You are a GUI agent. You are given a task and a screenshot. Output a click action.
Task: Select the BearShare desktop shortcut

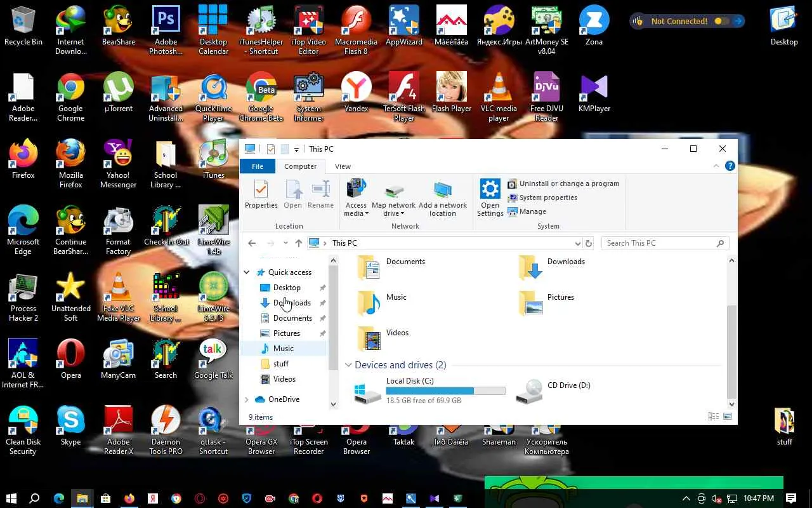119,27
